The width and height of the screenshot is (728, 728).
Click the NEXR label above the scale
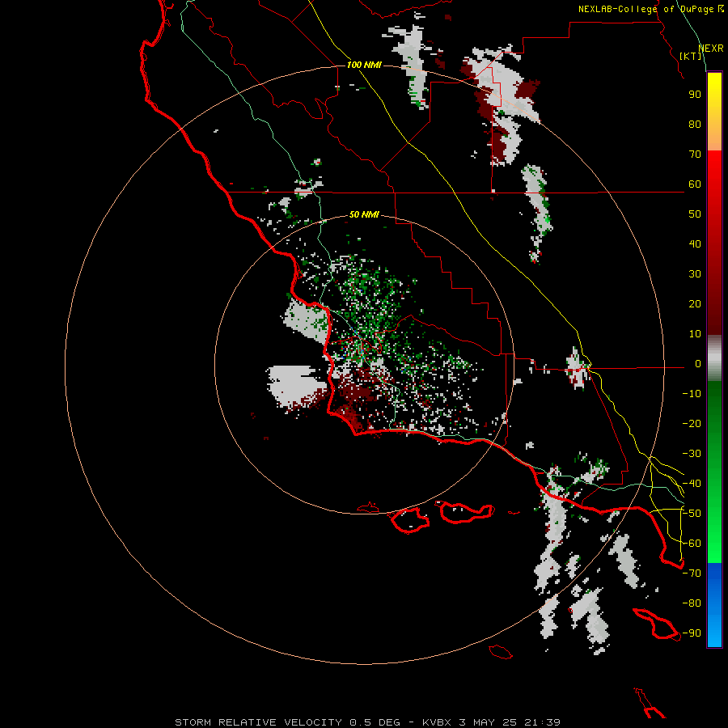point(710,49)
